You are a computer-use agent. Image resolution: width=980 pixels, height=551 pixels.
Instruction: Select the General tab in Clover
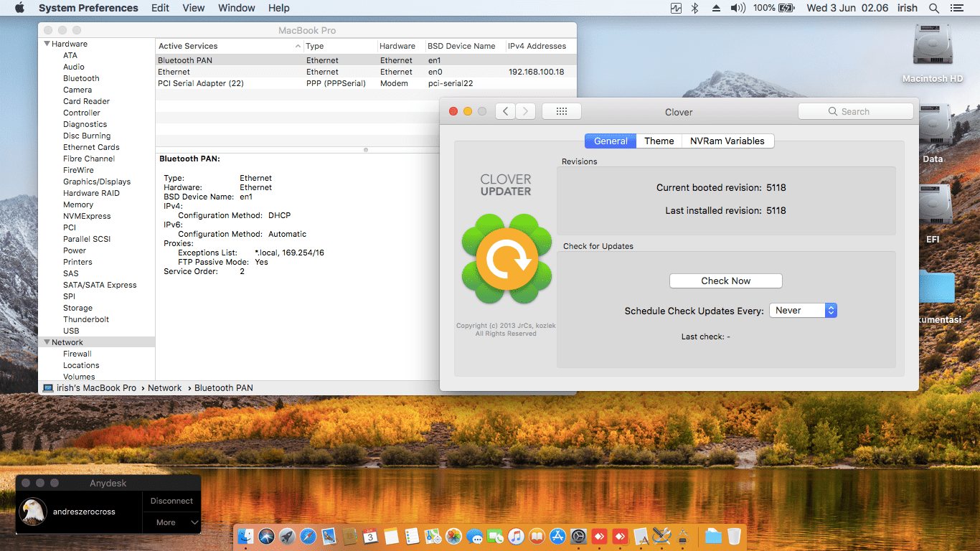(x=611, y=141)
